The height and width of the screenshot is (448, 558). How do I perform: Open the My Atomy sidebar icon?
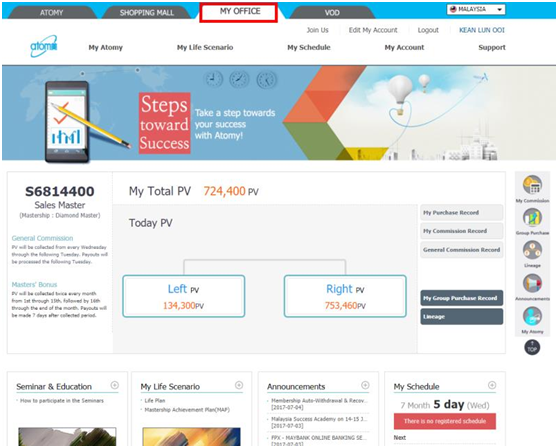532,316
